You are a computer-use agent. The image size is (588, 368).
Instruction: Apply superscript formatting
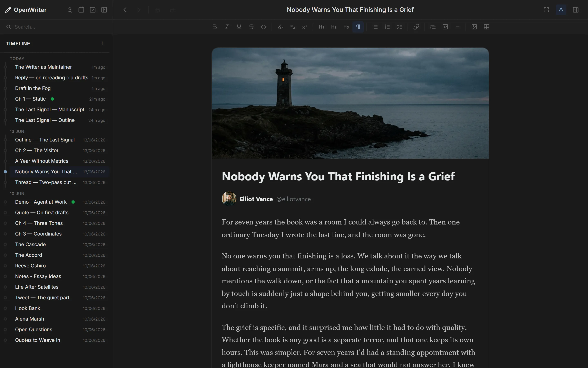(305, 27)
